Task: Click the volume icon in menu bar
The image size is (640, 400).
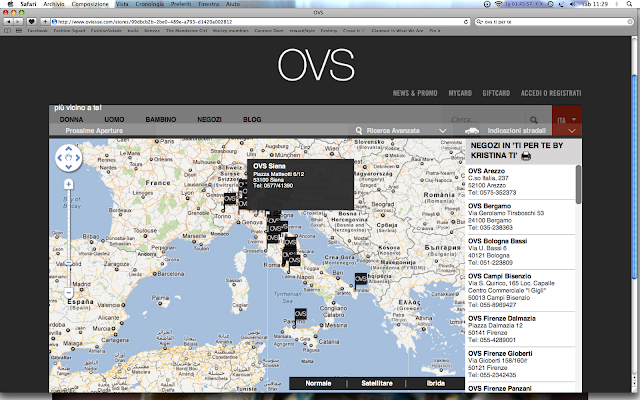Action: pyautogui.click(x=572, y=4)
